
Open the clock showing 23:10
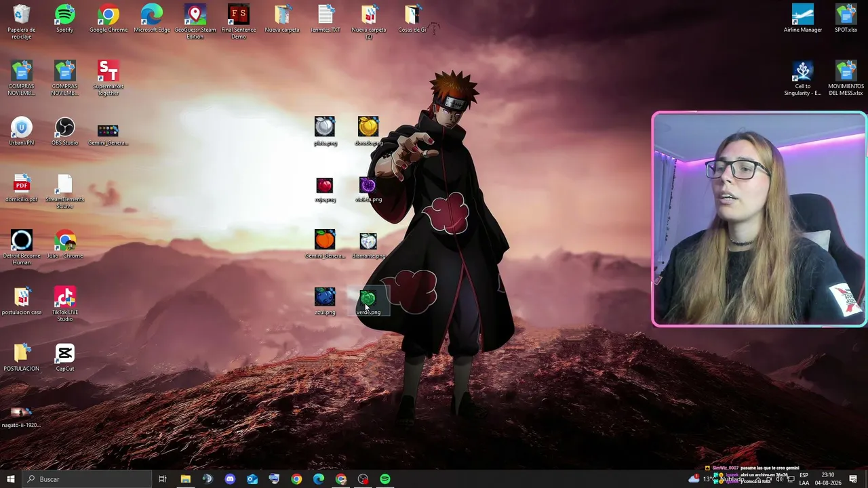(828, 479)
